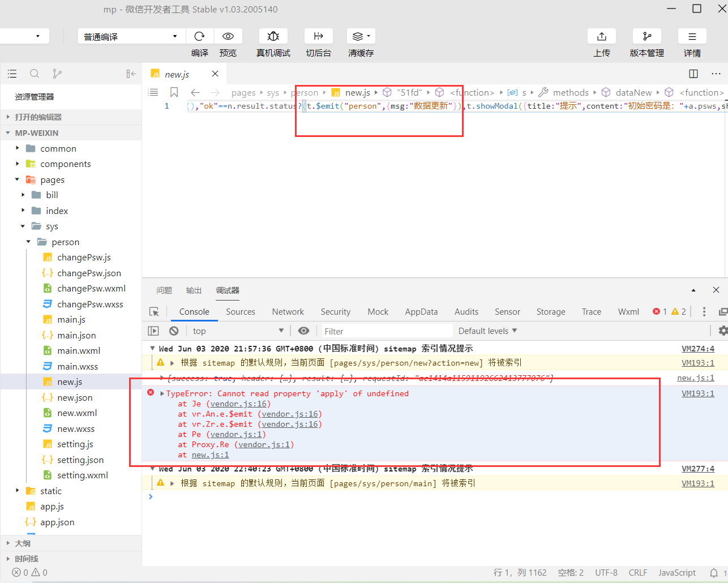Click the CRLF line ending indicator
728x583 pixels.
point(638,573)
